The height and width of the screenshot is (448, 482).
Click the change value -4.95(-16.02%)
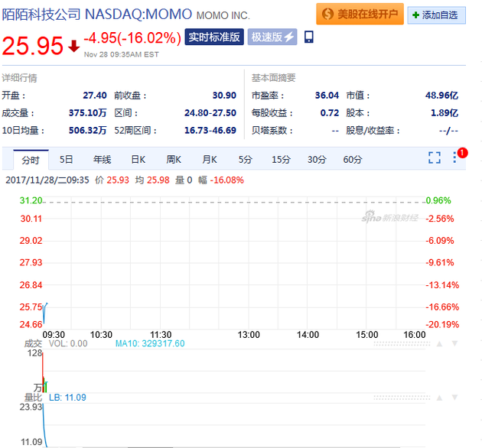[x=132, y=38]
